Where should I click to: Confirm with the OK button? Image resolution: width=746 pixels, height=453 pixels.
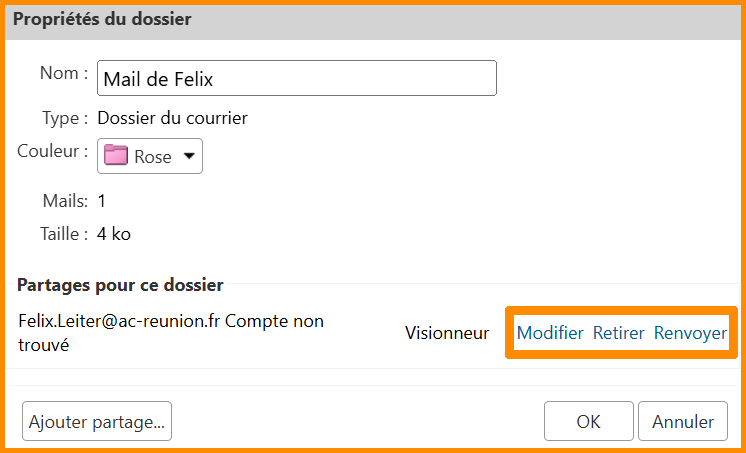tap(588, 421)
